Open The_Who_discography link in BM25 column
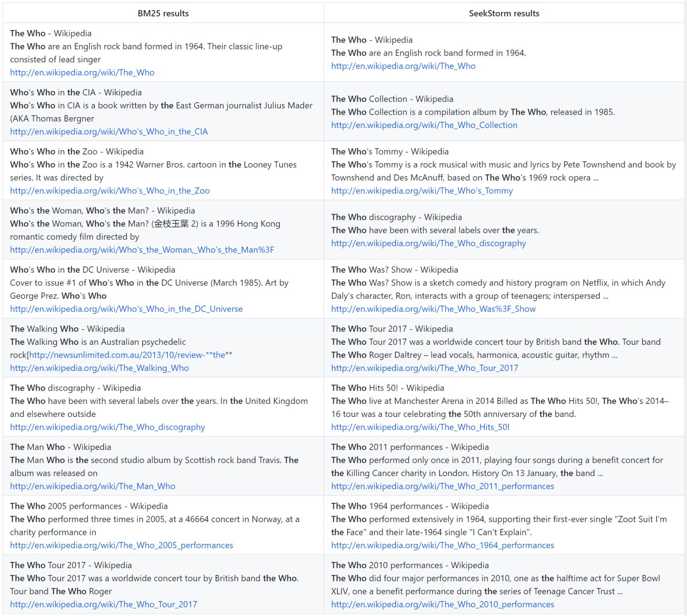 click(x=107, y=427)
